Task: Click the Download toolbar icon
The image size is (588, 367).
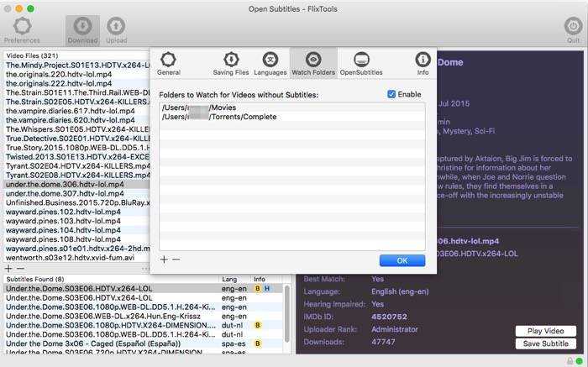Action: (82, 30)
